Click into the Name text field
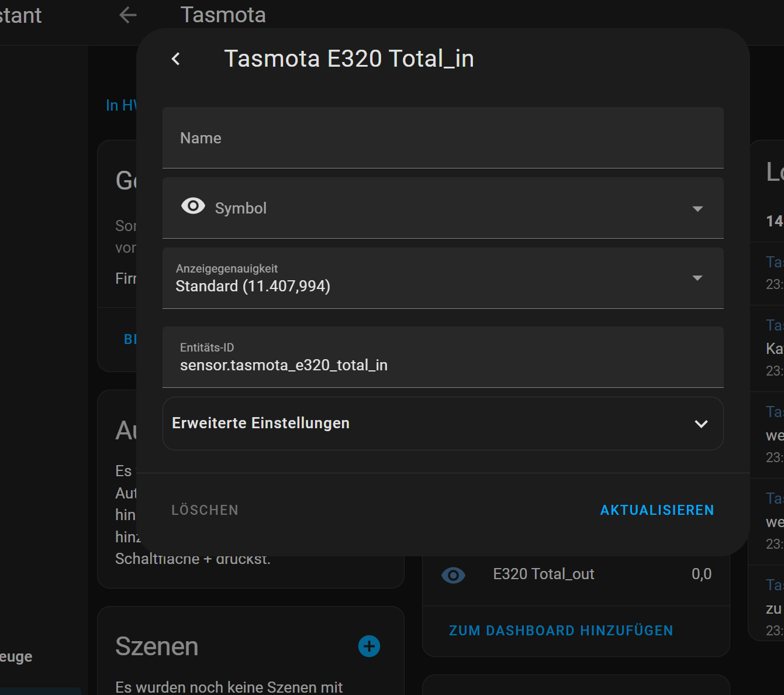The image size is (784, 695). (443, 138)
